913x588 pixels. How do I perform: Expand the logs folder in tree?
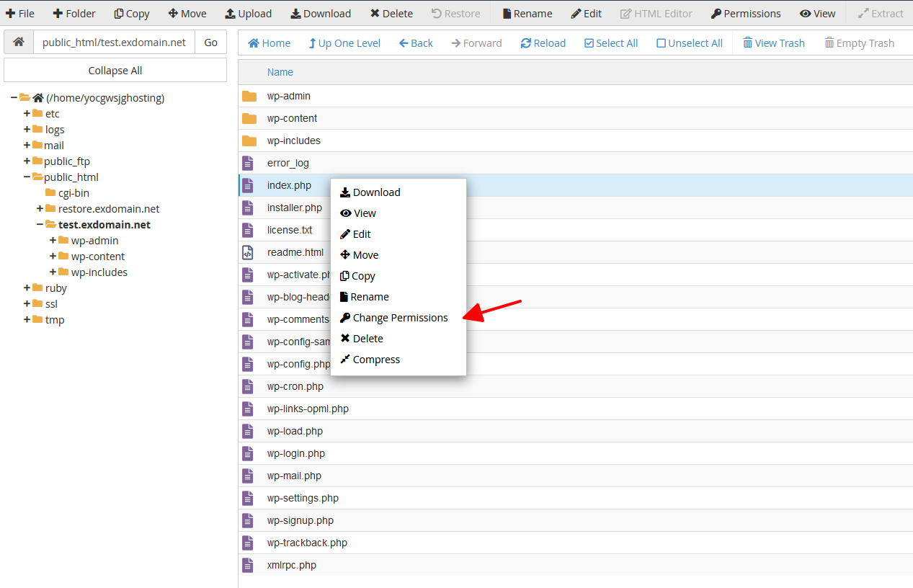tap(27, 129)
